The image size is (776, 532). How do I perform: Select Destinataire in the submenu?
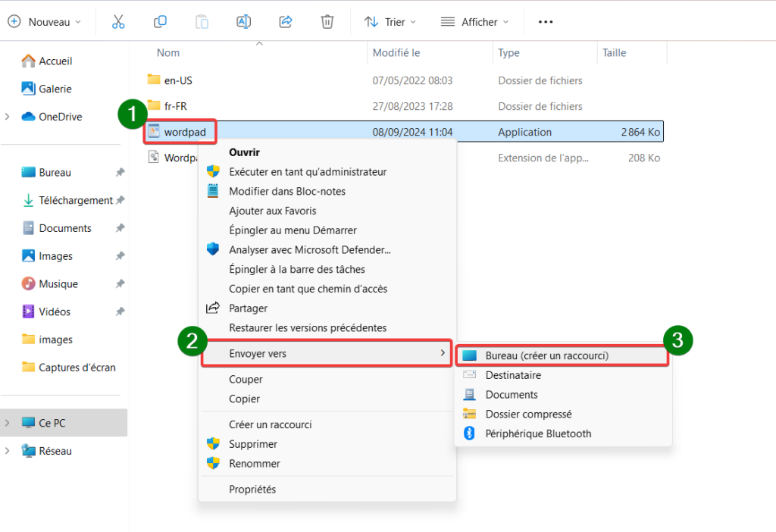(x=562, y=375)
